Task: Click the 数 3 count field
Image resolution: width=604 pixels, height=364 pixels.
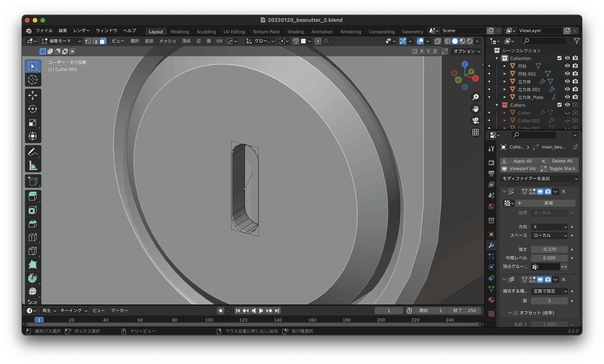Action: (x=549, y=301)
